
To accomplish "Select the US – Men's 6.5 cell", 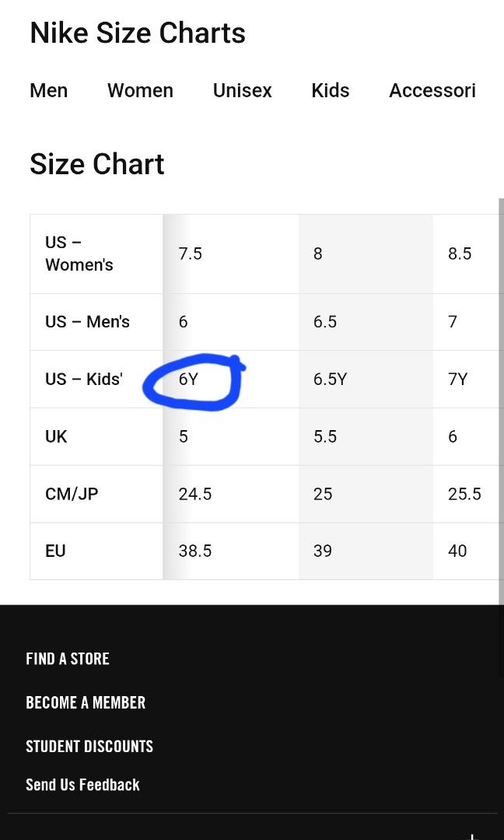I will (x=366, y=322).
